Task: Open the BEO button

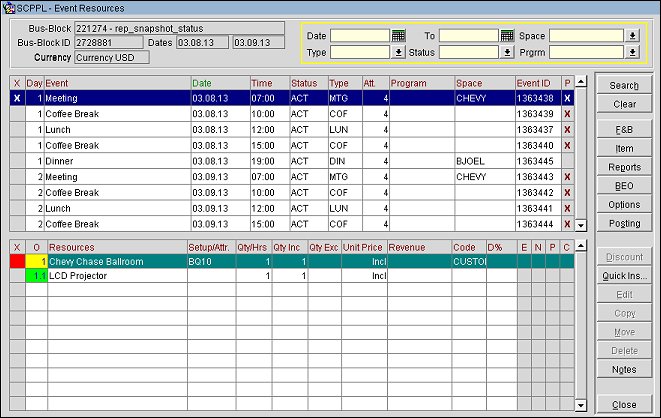Action: click(x=625, y=186)
